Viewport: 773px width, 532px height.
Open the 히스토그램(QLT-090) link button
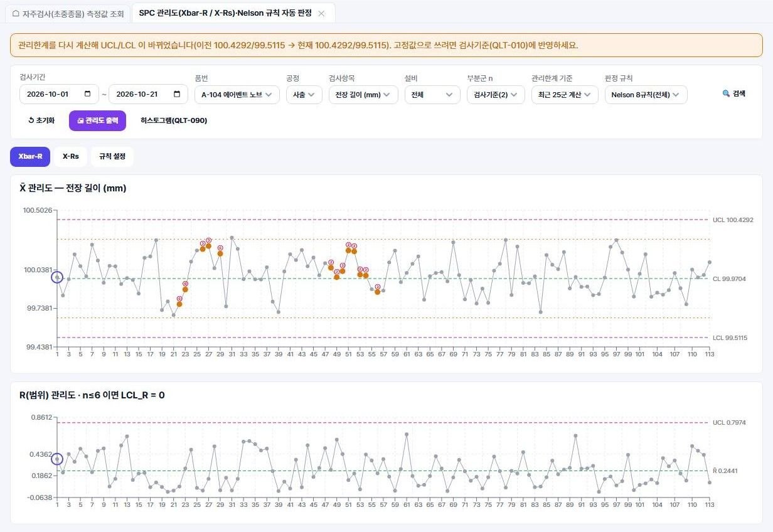[174, 120]
